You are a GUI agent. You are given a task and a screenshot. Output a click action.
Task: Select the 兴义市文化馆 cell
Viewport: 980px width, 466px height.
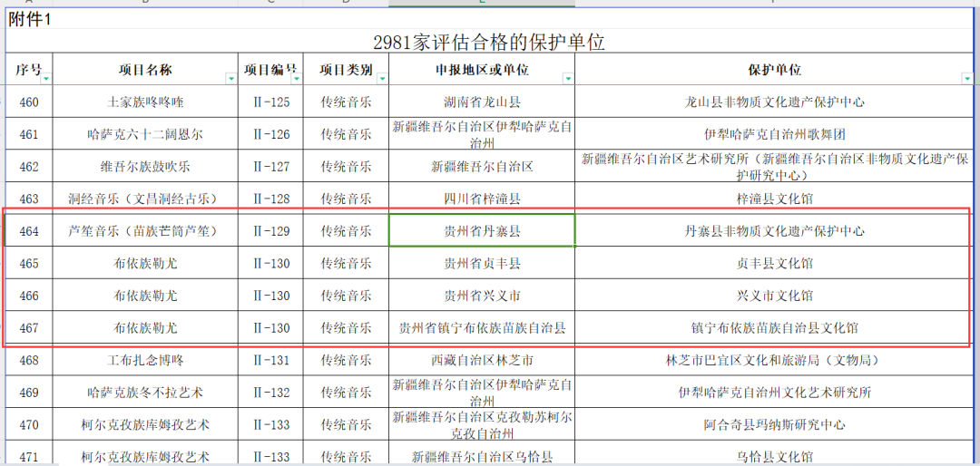pos(774,296)
